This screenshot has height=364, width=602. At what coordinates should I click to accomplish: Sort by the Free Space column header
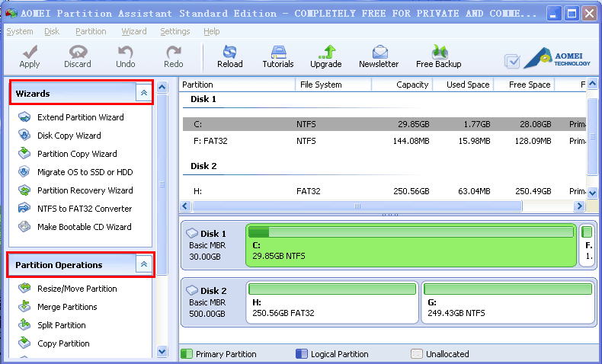(x=524, y=85)
